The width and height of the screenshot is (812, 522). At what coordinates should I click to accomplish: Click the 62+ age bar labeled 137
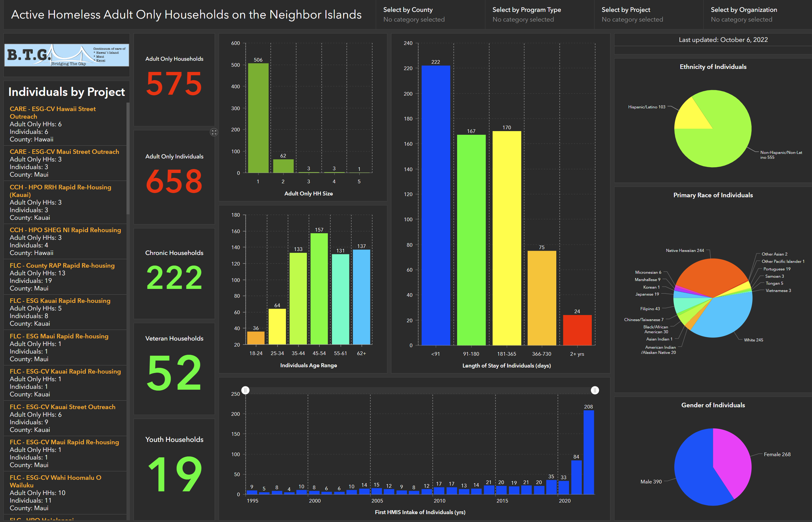coord(362,297)
